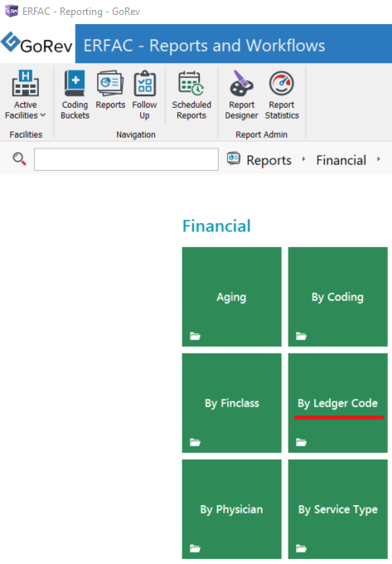Focus the report search input field
Image resolution: width=392 pixels, height=564 pixels.
(126, 159)
